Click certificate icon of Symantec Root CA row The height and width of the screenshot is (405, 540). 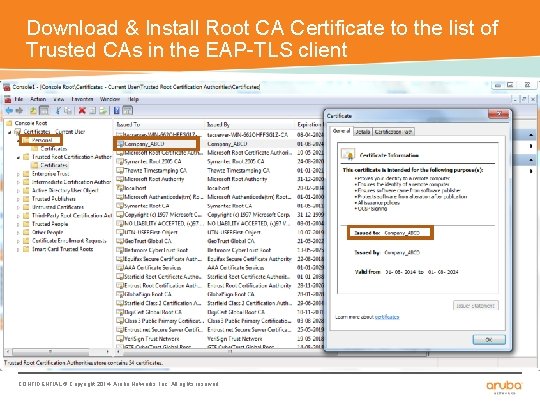click(120, 206)
